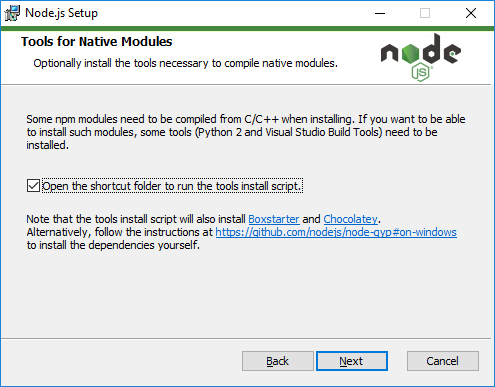495x387 pixels.
Task: Go to the previous page with Back
Action: (x=278, y=361)
